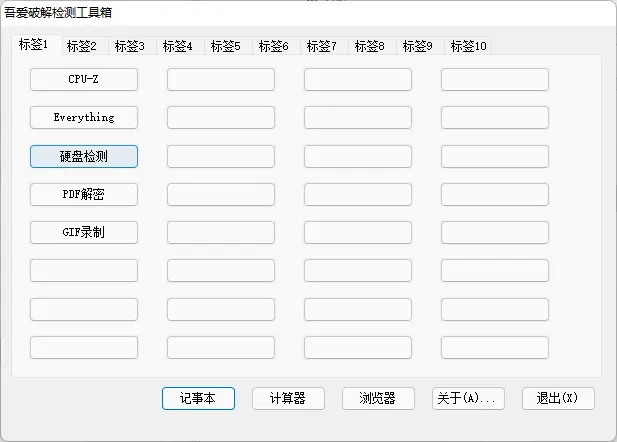Launch the CPU-Z tool button
617x442 pixels.
pyautogui.click(x=84, y=79)
